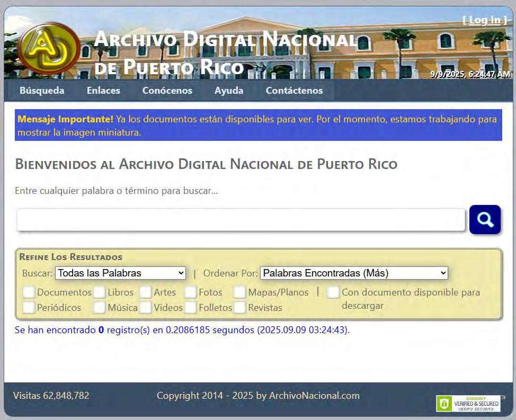This screenshot has height=420, width=516.
Task: Tick the Artes checkbox
Action: (x=145, y=292)
